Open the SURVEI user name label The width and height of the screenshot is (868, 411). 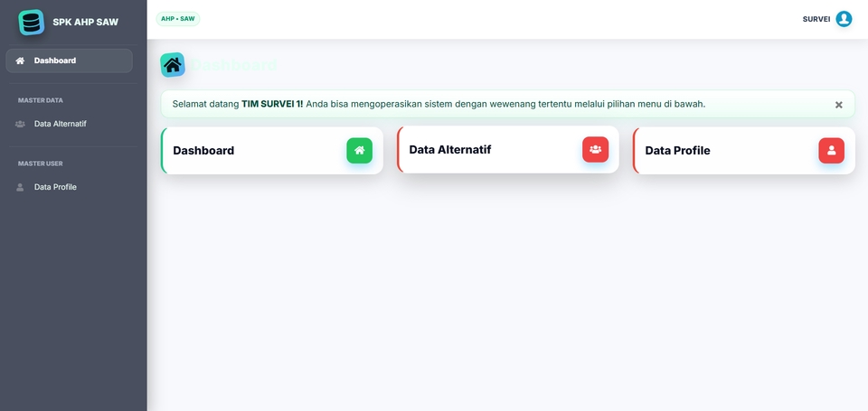pos(816,19)
